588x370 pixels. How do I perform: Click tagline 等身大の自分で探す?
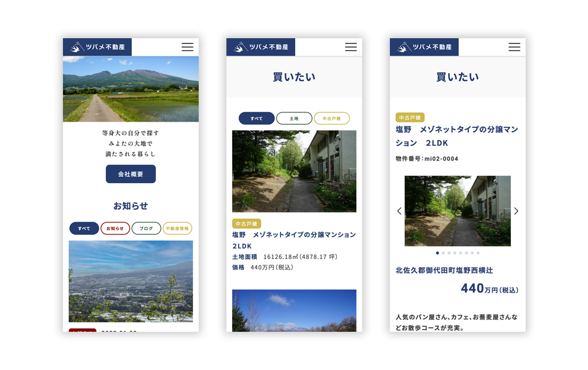click(131, 133)
